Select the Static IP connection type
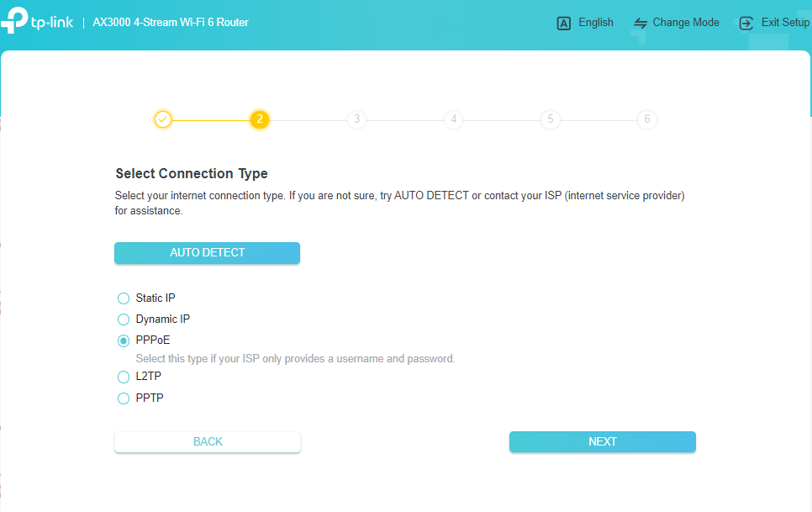This screenshot has height=512, width=812. [123, 298]
